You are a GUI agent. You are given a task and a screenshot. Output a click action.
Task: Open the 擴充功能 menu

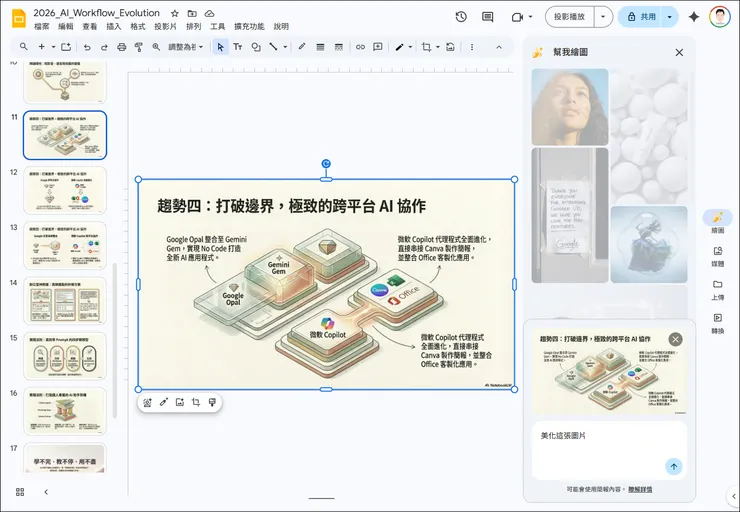tap(249, 26)
